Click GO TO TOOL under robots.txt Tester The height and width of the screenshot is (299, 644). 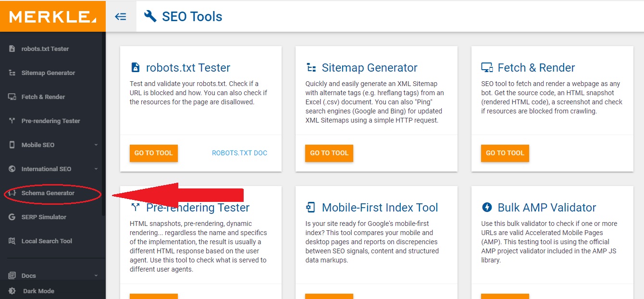(x=153, y=153)
